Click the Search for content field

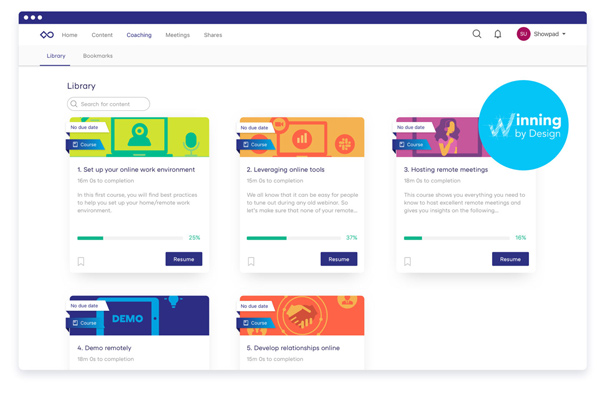[110, 104]
